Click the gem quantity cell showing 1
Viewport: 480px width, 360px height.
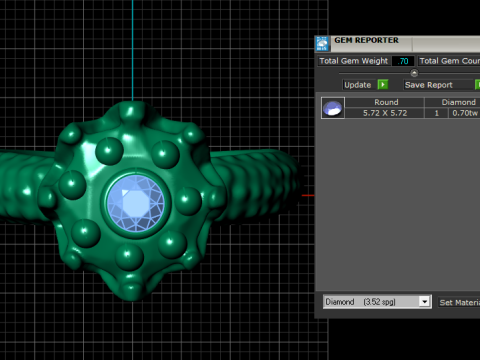[437, 113]
